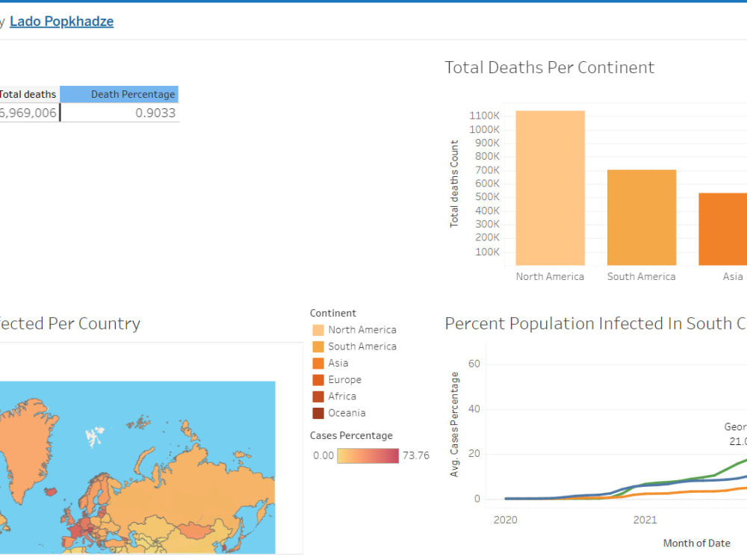Viewport: 747px width, 560px height.
Task: Pick the Africa legend color swatch
Action: 318,396
